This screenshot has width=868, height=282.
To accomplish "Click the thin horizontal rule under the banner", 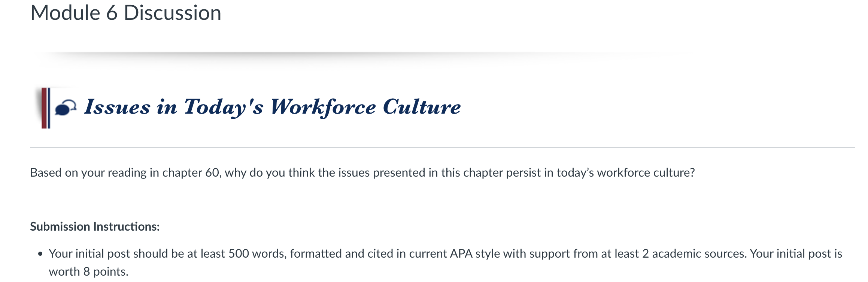I will pos(443,148).
